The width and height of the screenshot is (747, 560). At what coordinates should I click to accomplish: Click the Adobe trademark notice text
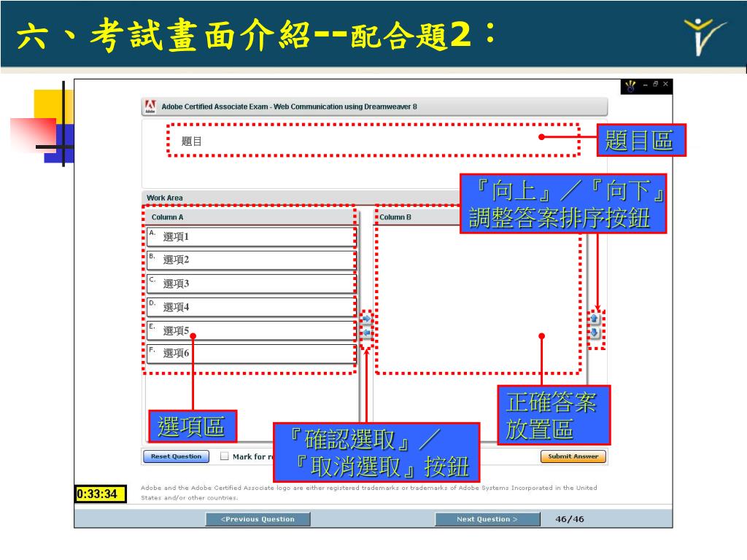click(368, 493)
